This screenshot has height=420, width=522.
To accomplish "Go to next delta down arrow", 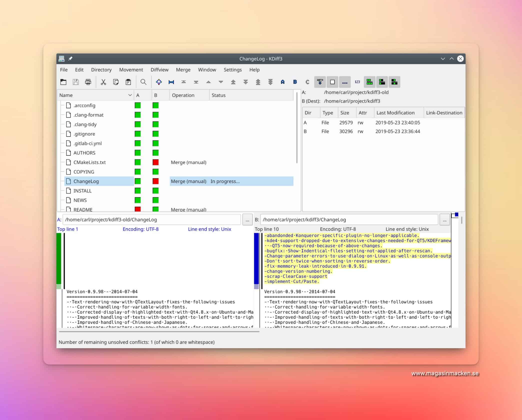I will coord(221,82).
